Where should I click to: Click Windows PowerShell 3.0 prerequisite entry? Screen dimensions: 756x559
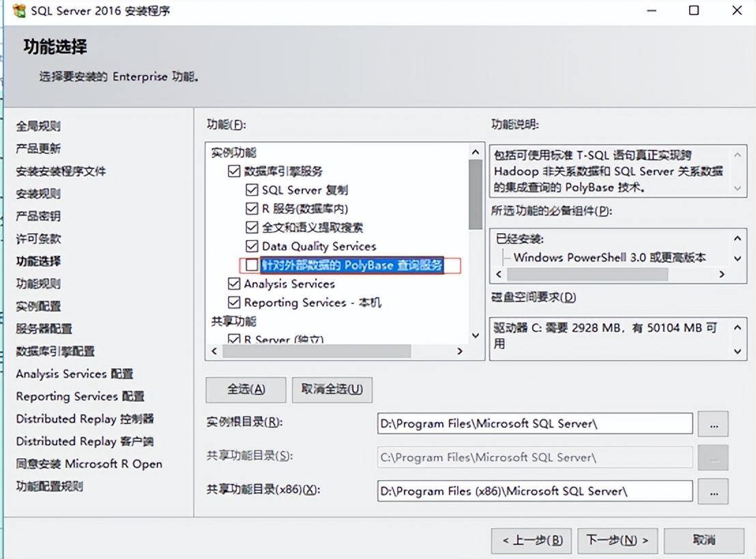click(x=609, y=257)
